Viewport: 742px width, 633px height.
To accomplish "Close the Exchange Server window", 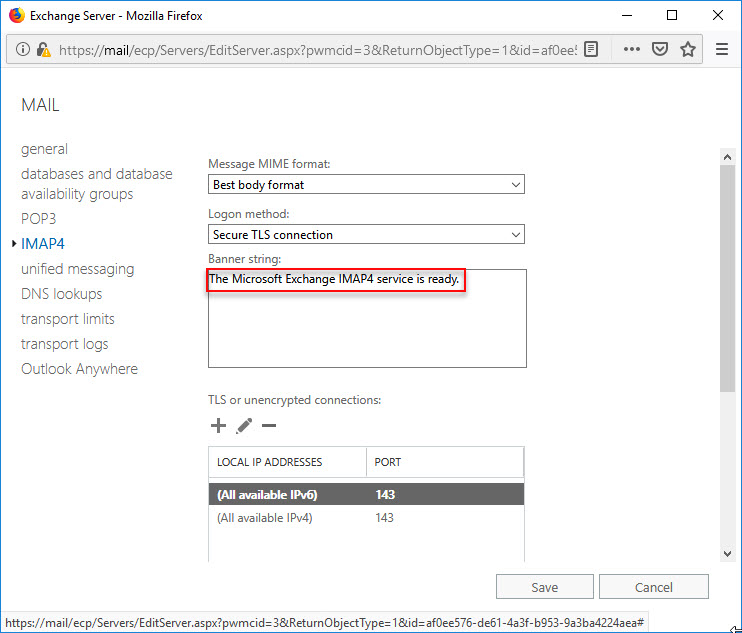I will click(x=717, y=15).
